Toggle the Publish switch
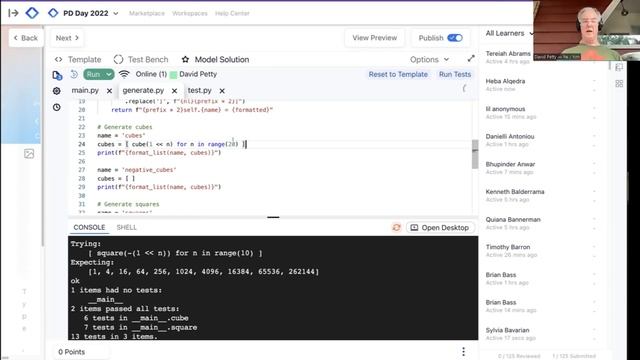The image size is (640, 360). (455, 38)
